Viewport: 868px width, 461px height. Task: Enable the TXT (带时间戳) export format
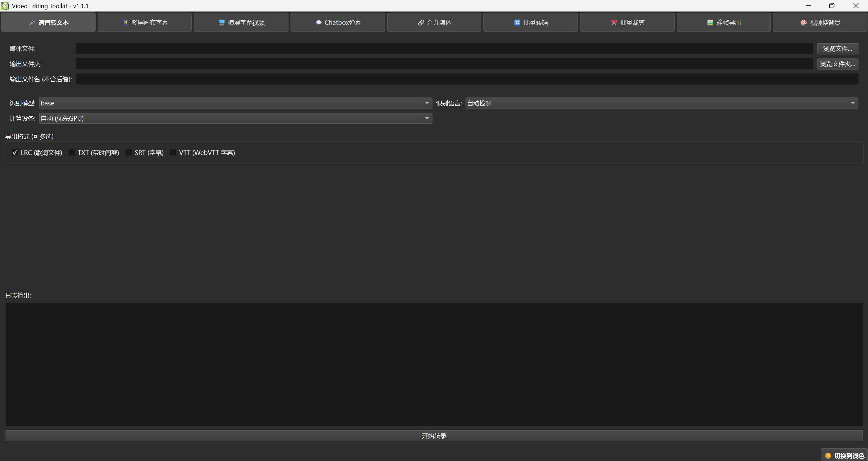pyautogui.click(x=72, y=153)
